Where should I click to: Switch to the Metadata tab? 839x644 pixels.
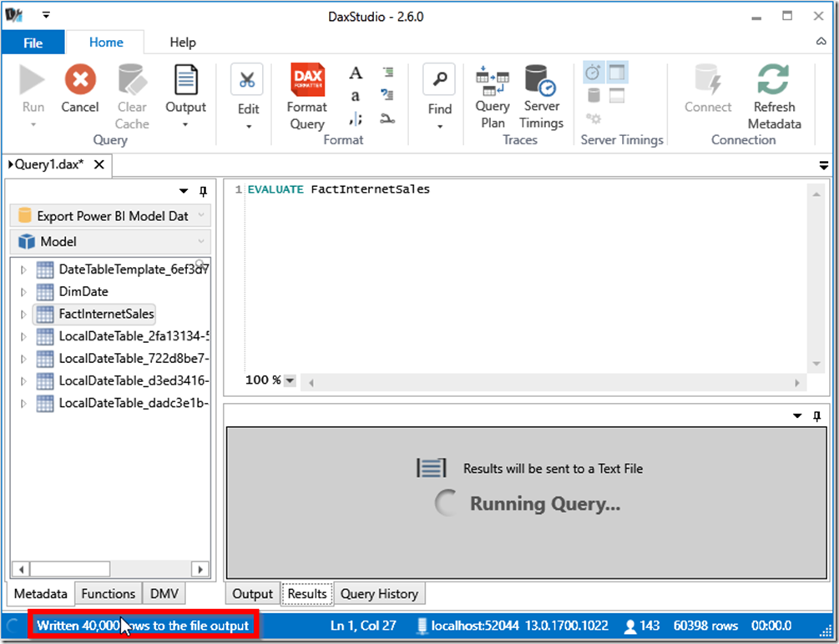tap(41, 594)
